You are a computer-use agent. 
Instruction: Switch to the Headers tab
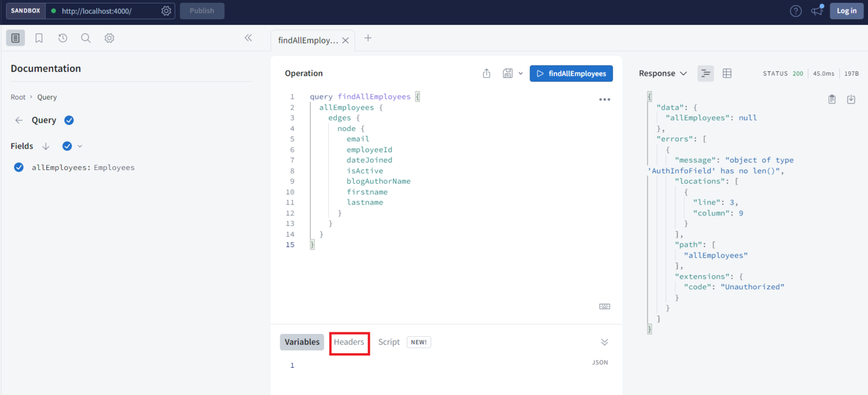349,342
